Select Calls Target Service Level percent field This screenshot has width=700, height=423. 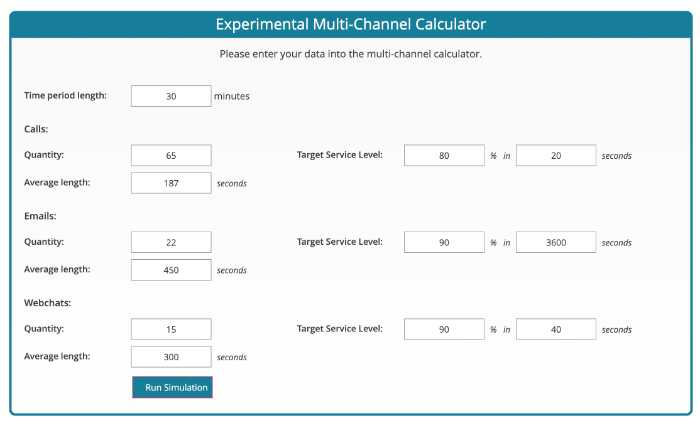tap(444, 155)
